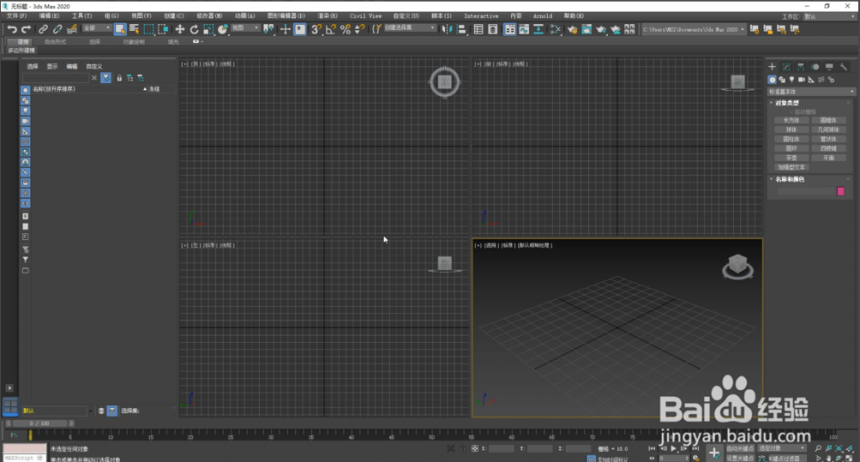Open the Rendered Frame Window icon
The height and width of the screenshot is (462, 860).
point(586,29)
